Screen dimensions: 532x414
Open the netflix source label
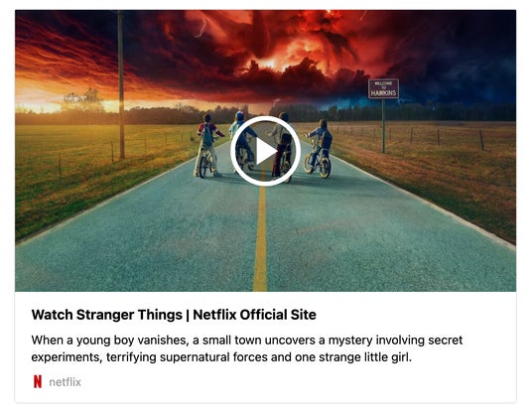65,382
